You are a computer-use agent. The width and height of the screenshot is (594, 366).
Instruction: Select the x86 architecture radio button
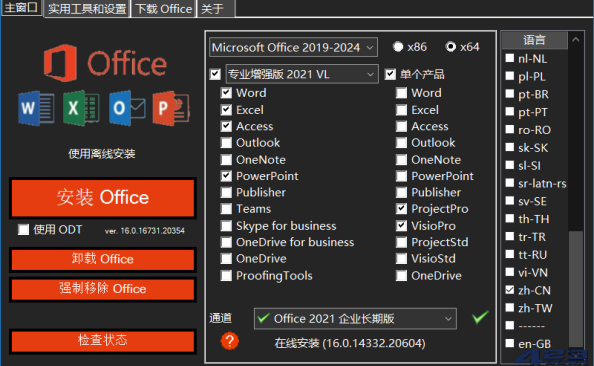(398, 47)
